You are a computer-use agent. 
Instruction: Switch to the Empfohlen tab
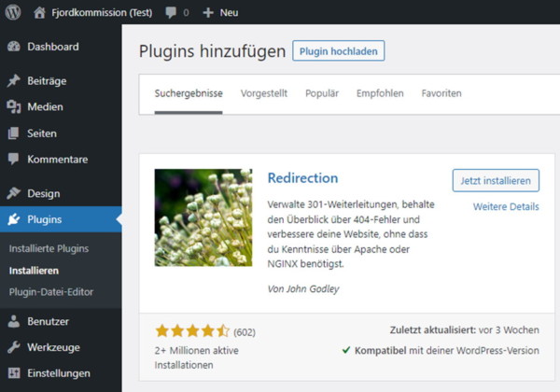[380, 93]
